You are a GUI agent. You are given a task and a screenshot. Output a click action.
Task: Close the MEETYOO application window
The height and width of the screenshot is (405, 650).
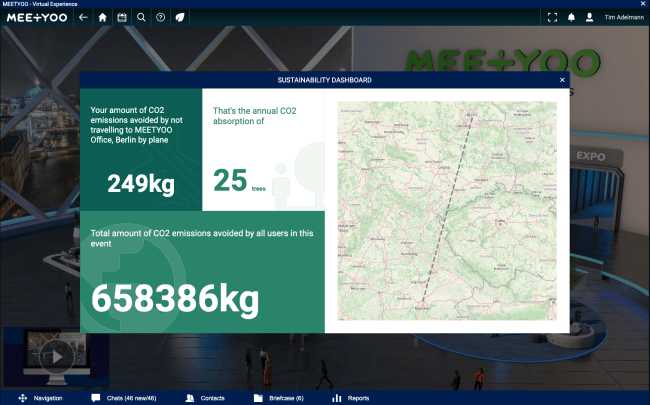[643, 4]
